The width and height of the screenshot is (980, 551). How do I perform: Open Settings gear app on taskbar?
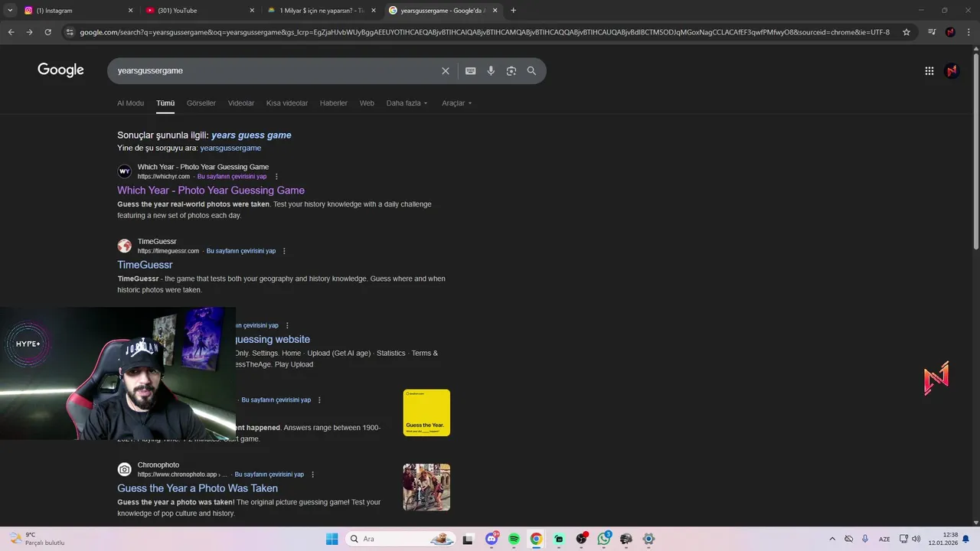tap(648, 539)
